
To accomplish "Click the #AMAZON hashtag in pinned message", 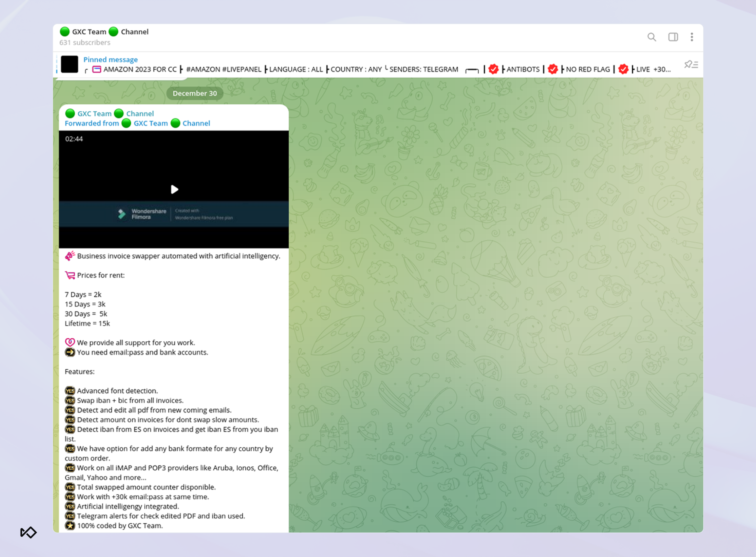I will [203, 70].
